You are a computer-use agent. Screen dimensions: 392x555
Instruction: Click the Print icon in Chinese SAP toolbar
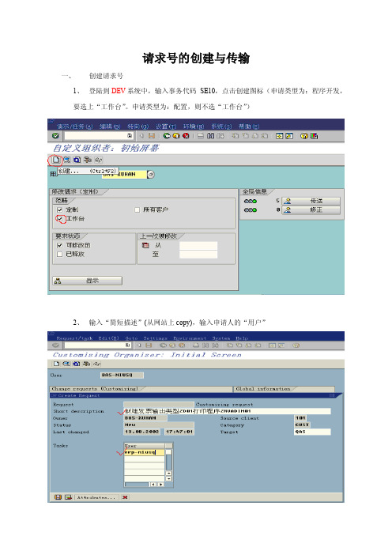click(x=201, y=136)
